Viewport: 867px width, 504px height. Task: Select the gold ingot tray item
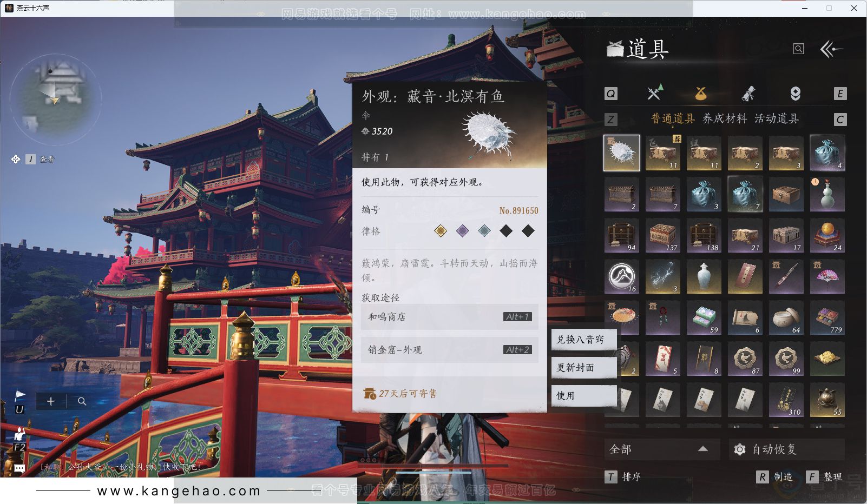click(827, 359)
